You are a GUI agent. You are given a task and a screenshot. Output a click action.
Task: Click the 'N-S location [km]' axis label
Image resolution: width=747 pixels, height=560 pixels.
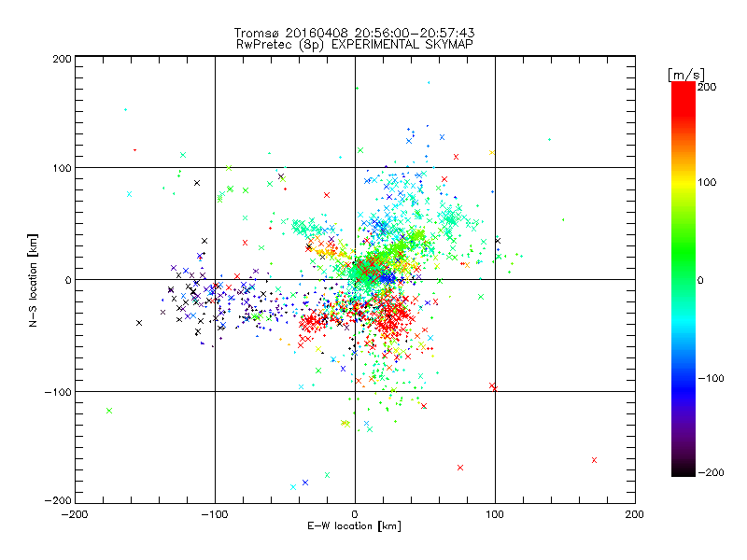pos(33,280)
